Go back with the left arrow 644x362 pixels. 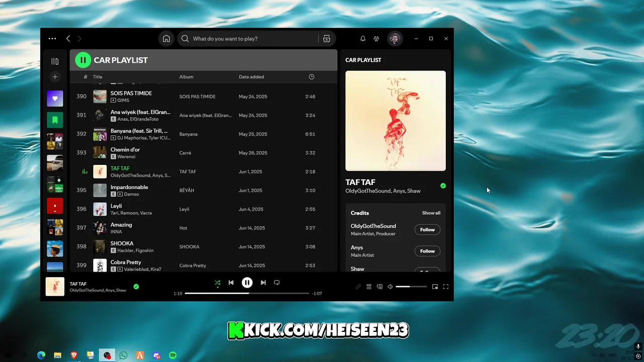[68, 38]
